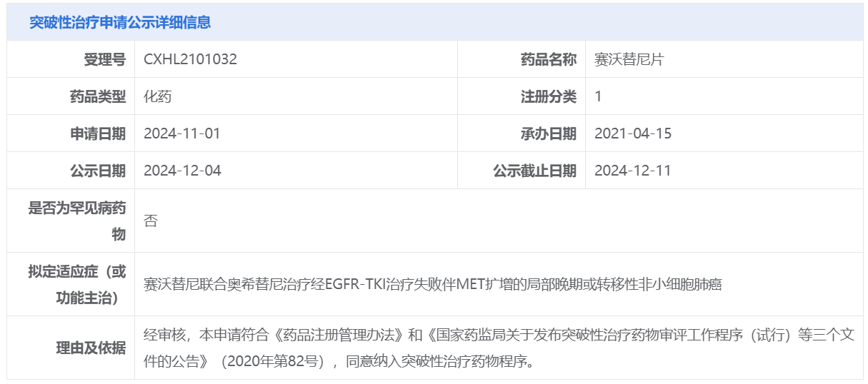Click the 药品类型 label
The width and height of the screenshot is (868, 384).
[x=98, y=96]
